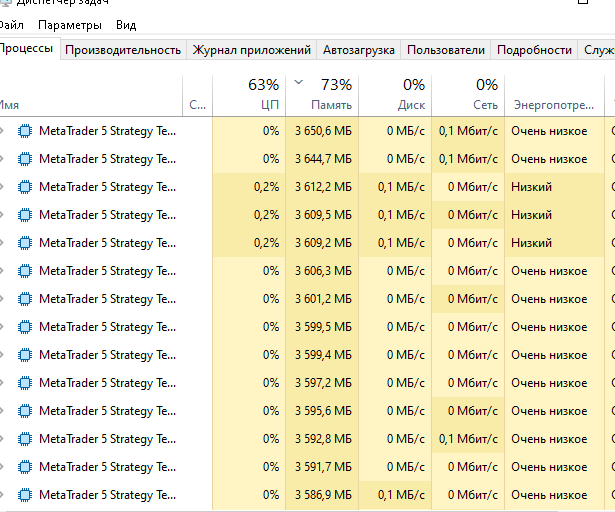Screen dimensions: 615x512
Task: Expand the process row using 3 586,9 МБ
Action: (2, 495)
